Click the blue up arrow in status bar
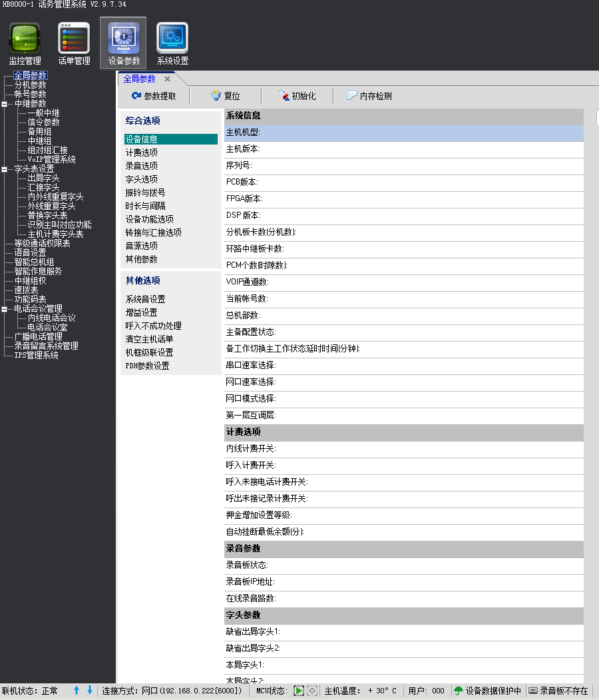The image size is (599, 700). tap(75, 691)
